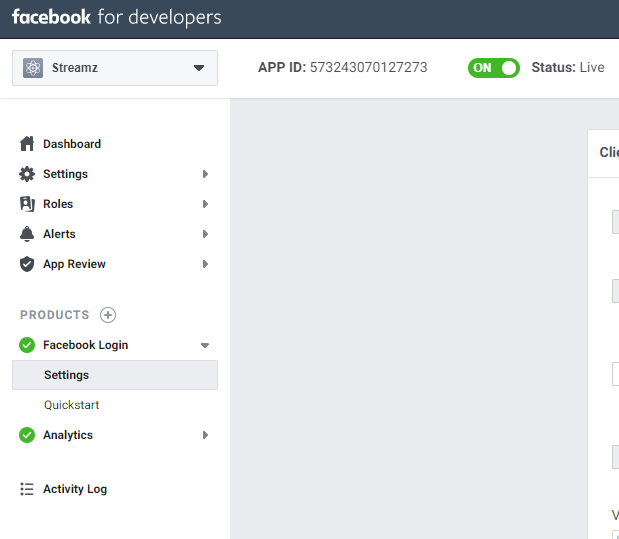
Task: Click the App Review shield icon
Action: pyautogui.click(x=27, y=264)
